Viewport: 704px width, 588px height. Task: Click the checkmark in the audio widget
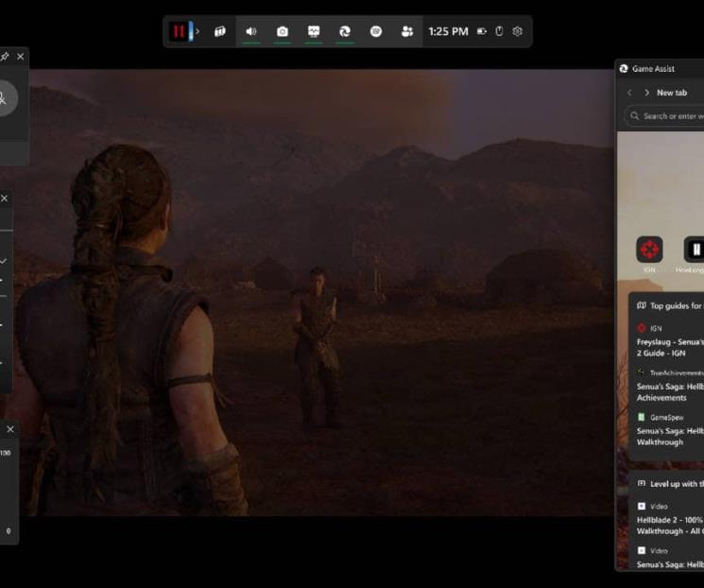pos(3,261)
